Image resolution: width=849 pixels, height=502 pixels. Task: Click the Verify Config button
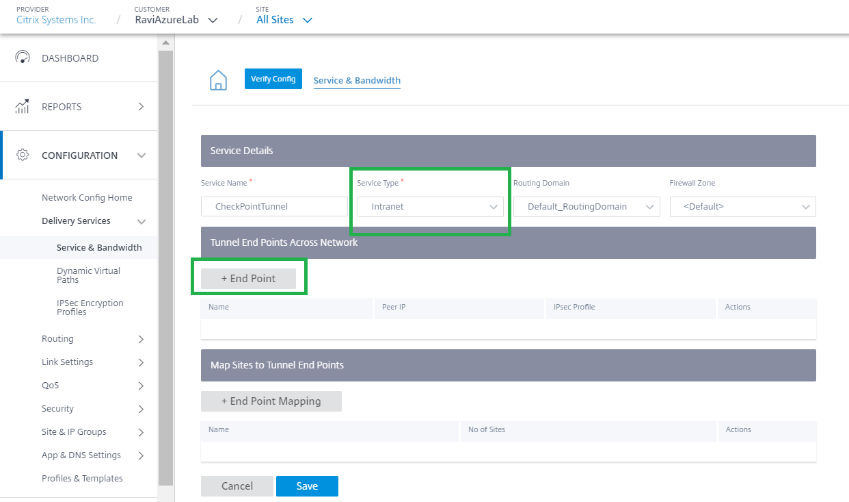pos(273,79)
